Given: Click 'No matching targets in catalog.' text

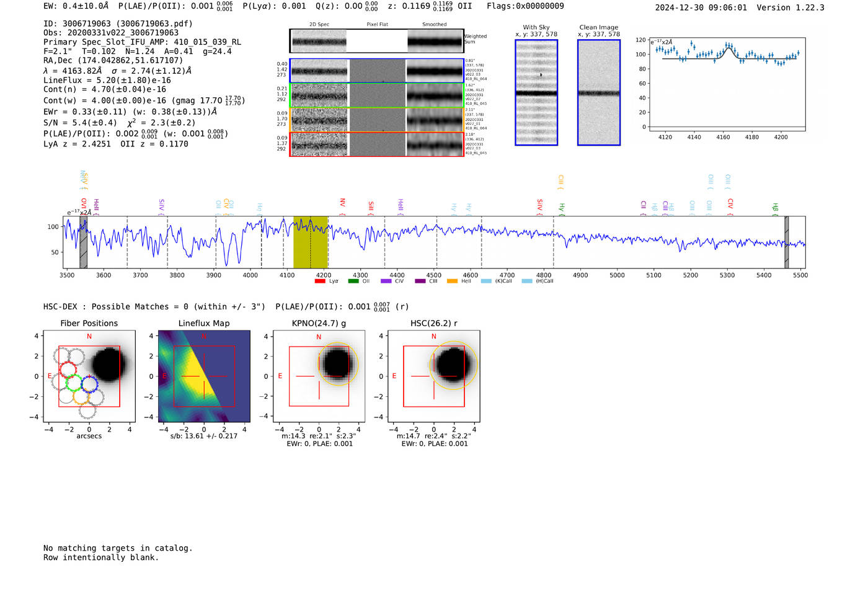Looking at the screenshot, I should 118,548.
